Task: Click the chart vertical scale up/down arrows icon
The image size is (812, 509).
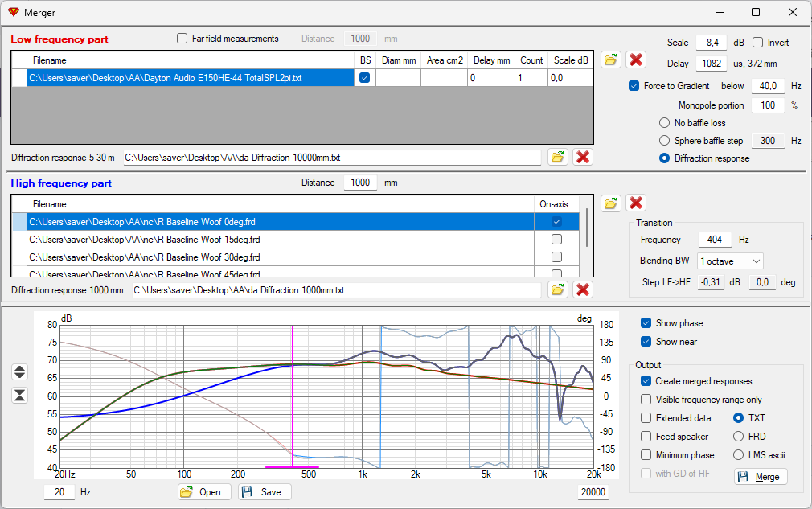Action: tap(19, 371)
